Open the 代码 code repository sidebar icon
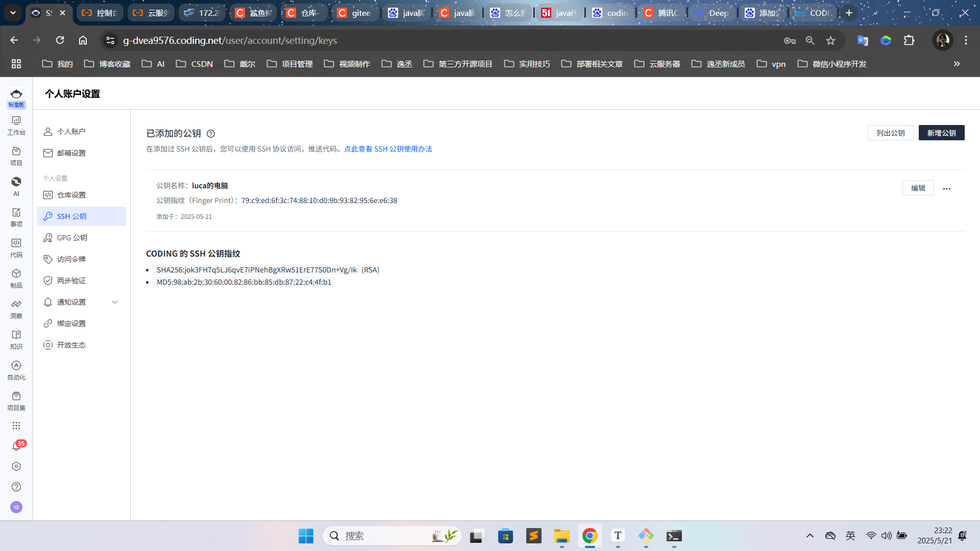Viewport: 980px width, 551px height. coord(16,247)
